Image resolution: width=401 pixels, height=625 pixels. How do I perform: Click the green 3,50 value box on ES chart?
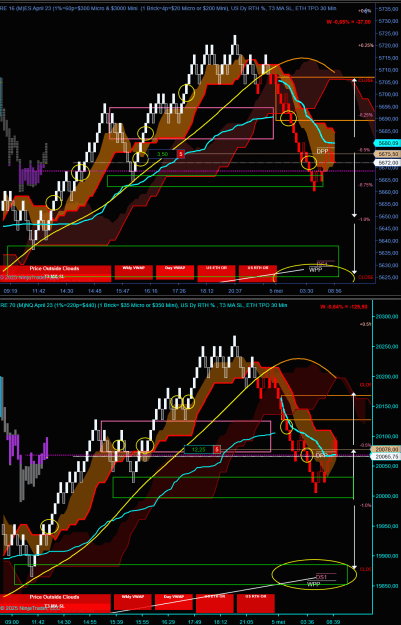click(x=162, y=154)
